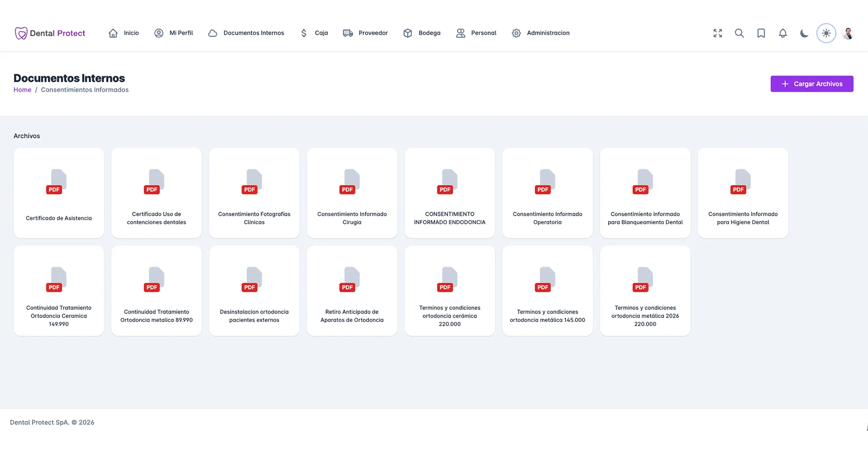This screenshot has width=868, height=451.
Task: Open PDF icon of Desinstalacion ortodoncia pacientes externos
Action: pos(252,280)
